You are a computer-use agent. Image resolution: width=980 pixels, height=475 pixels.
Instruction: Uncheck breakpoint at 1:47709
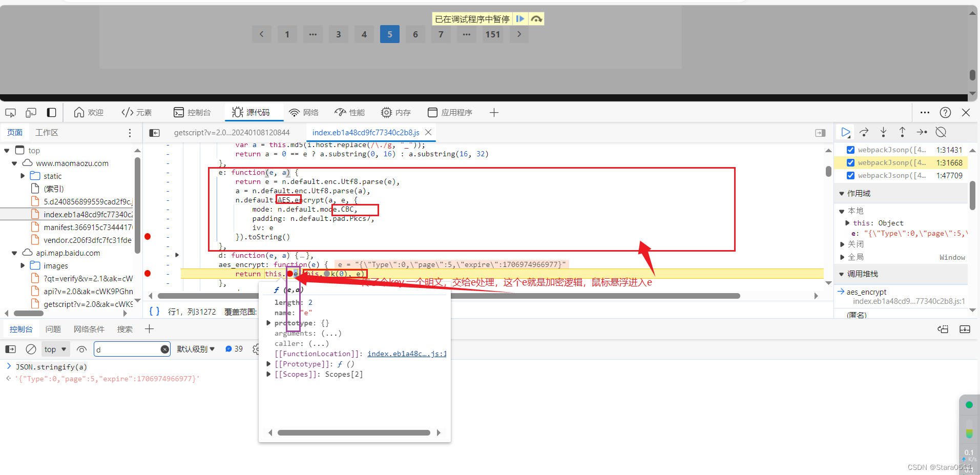click(x=850, y=175)
